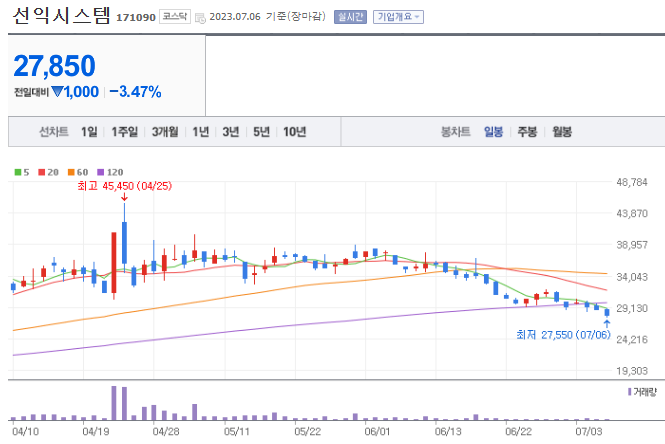The width and height of the screenshot is (665, 444).
Task: Click the 07/03 date axis label
Action: tap(589, 432)
